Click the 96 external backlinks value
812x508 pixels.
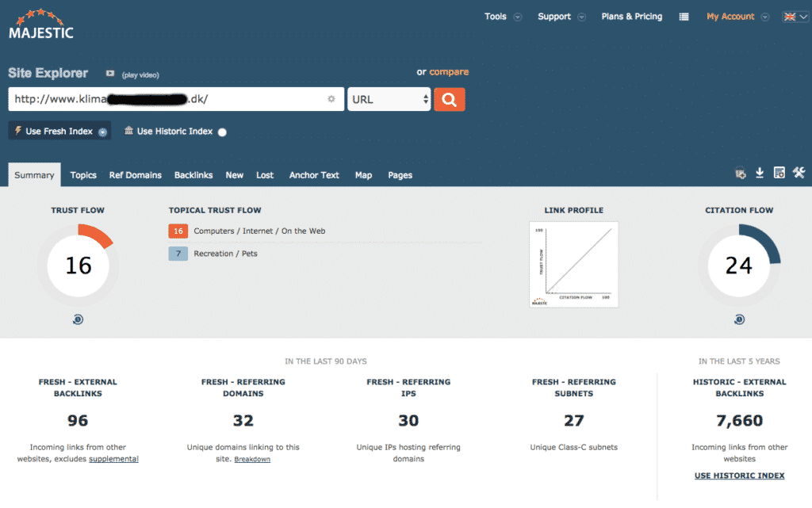(x=78, y=420)
